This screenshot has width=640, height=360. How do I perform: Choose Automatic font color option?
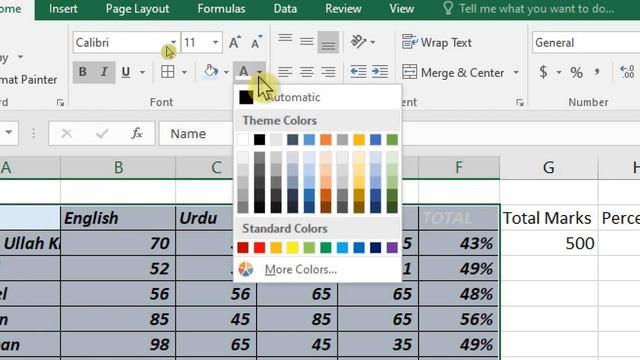click(317, 97)
